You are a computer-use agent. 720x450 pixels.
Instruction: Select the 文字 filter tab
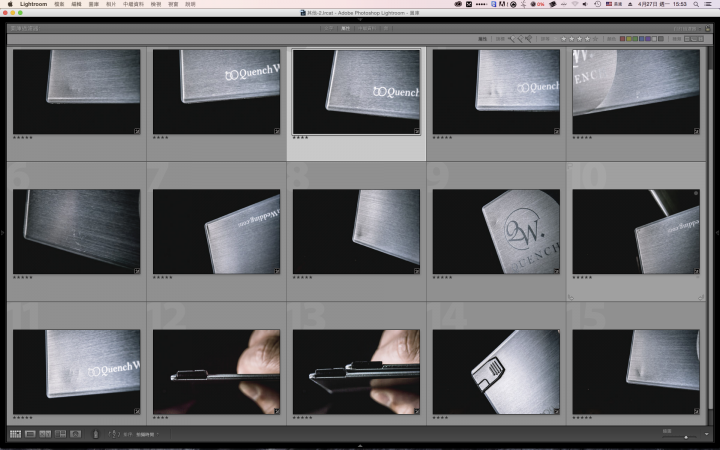[x=328, y=28]
